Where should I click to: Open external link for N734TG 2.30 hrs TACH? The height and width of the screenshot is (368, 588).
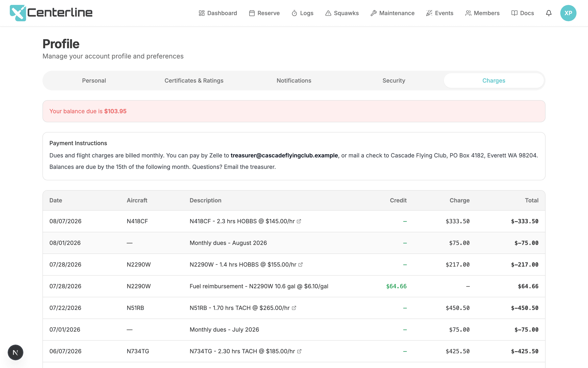point(299,351)
